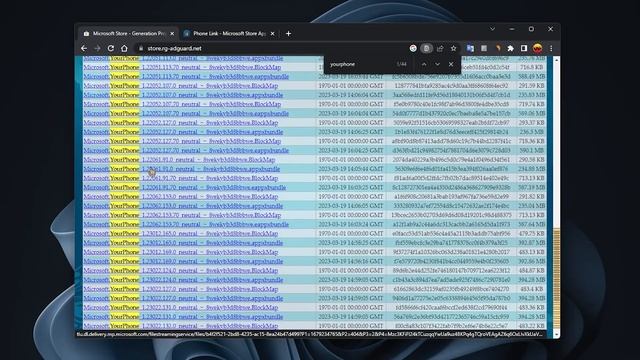Viewport: 640px width, 360px height.
Task: Select the size cell 588.49 MB
Action: click(531, 76)
